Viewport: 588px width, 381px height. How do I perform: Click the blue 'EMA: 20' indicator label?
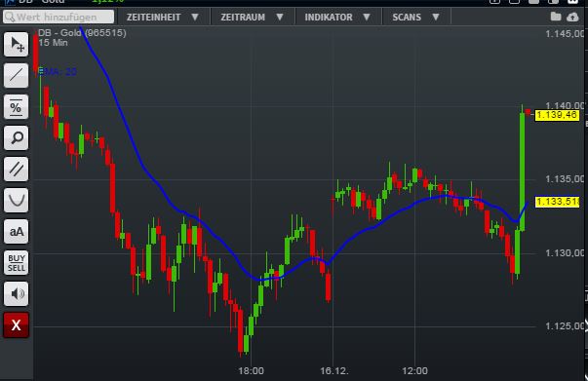point(58,72)
